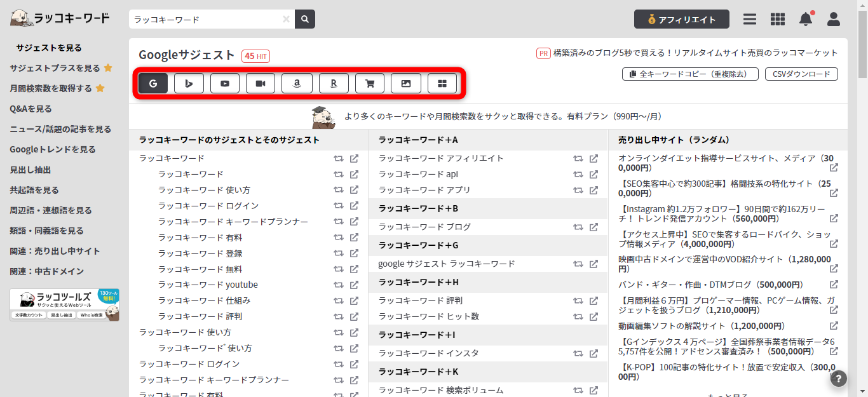Click ラッコキーワード 登録 suggestion
The image size is (868, 397).
click(200, 253)
